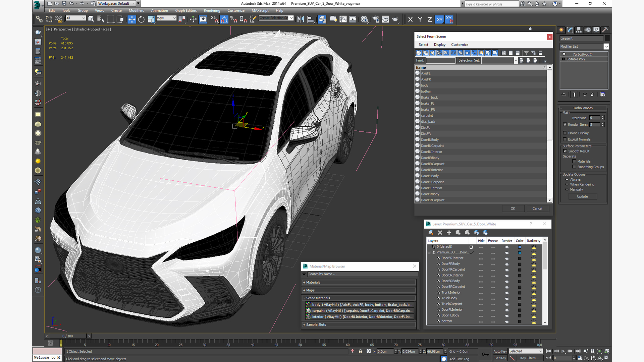The height and width of the screenshot is (362, 644).
Task: Open the Rendering menu
Action: 212,11
